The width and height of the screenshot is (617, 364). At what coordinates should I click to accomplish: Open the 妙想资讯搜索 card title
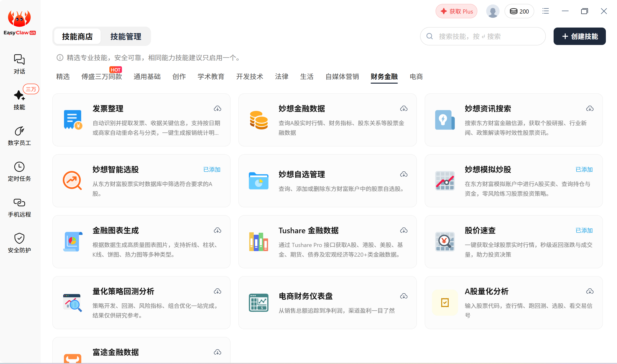coord(488,109)
